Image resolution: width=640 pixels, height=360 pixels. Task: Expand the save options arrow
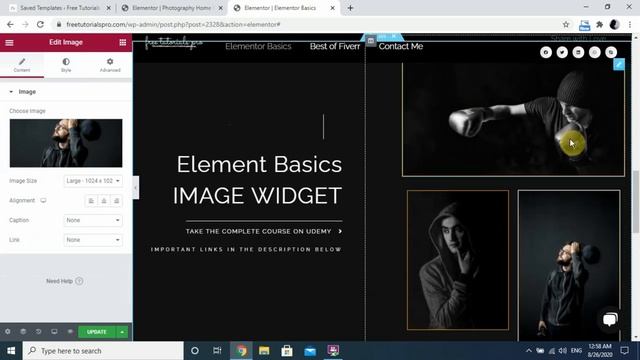[122, 332]
